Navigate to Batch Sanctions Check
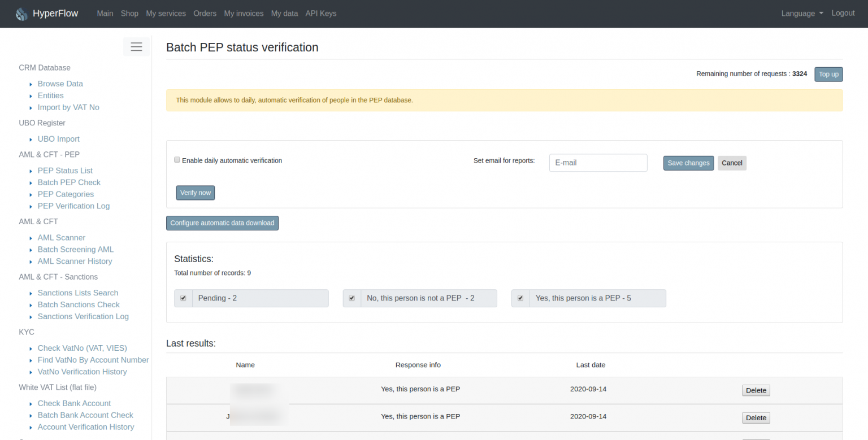 pyautogui.click(x=79, y=304)
